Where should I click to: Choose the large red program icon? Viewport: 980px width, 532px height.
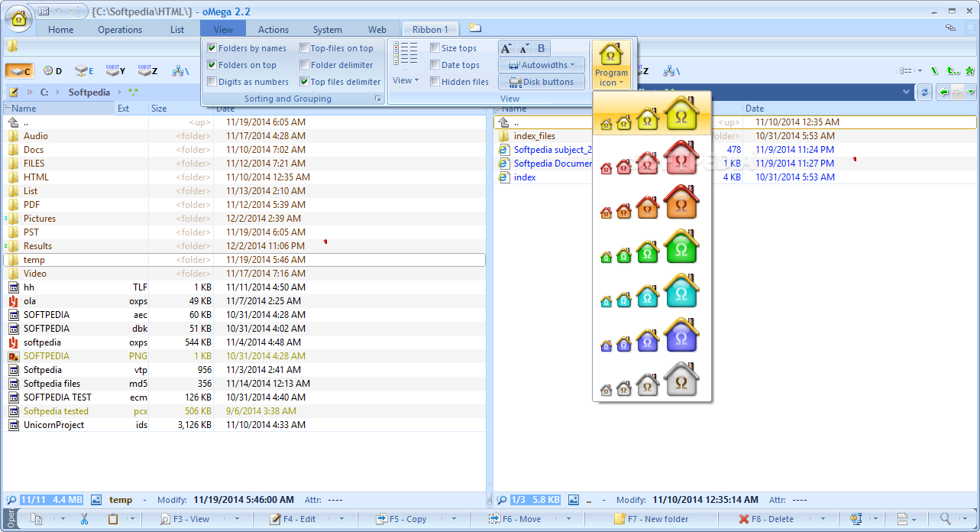(681, 157)
